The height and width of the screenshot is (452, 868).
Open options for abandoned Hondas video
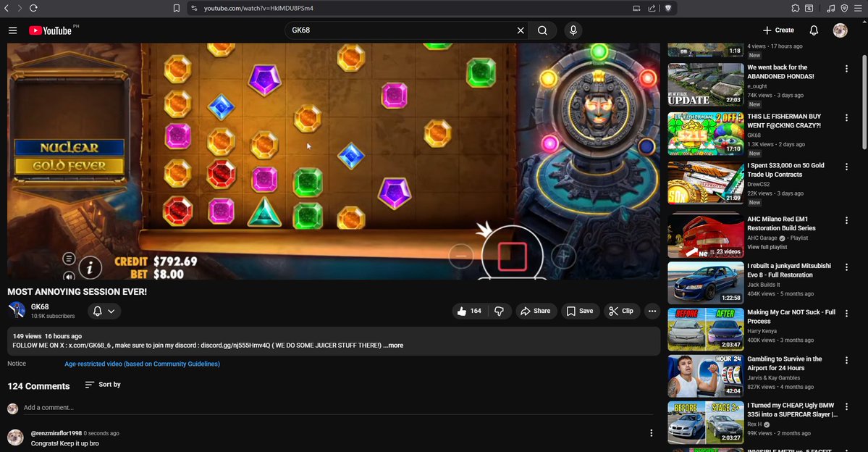tap(846, 69)
